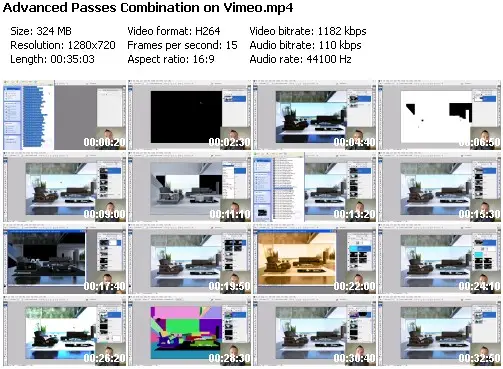Open the frame stamped 00:04:40
503x369 pixels.
coord(314,115)
